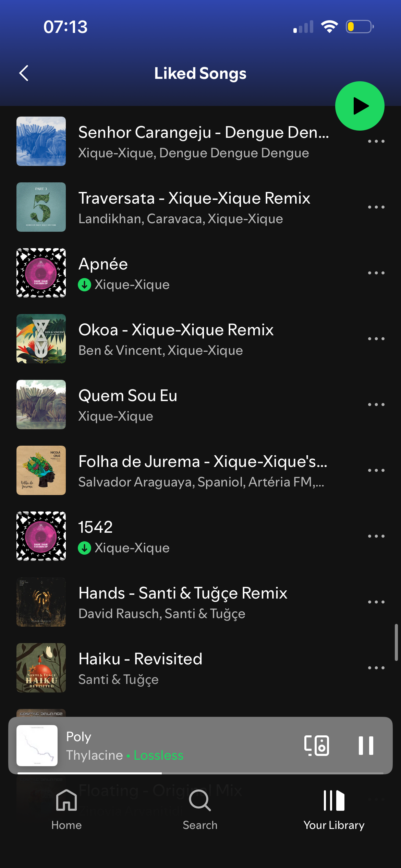Viewport: 401px width, 868px height.
Task: Go to the Home tab
Action: tap(66, 810)
